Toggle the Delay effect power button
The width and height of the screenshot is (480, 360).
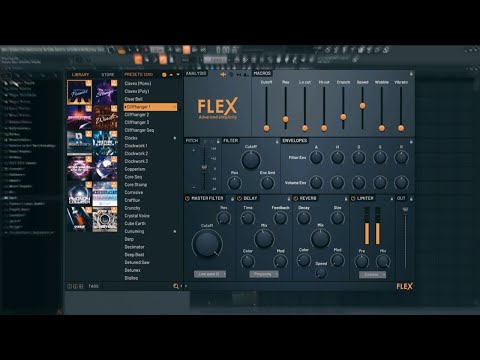(239, 198)
